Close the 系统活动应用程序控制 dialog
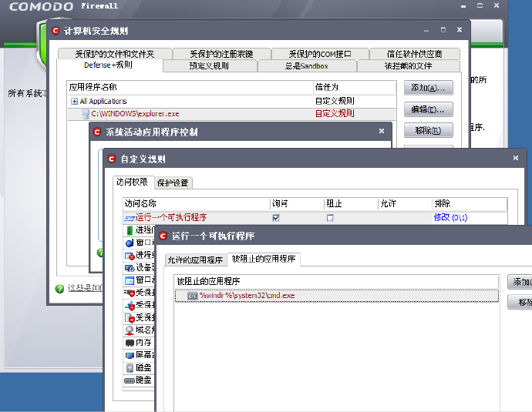 [382, 131]
